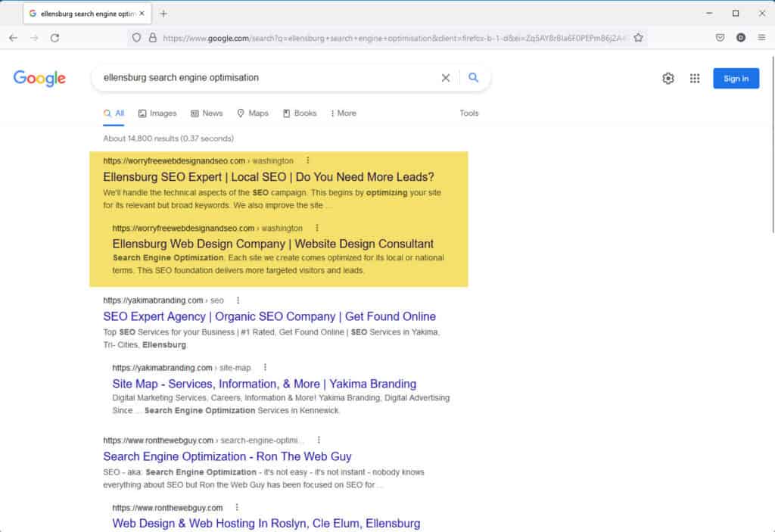Bookmark this page with the star icon
The image size is (775, 532).
click(x=638, y=38)
